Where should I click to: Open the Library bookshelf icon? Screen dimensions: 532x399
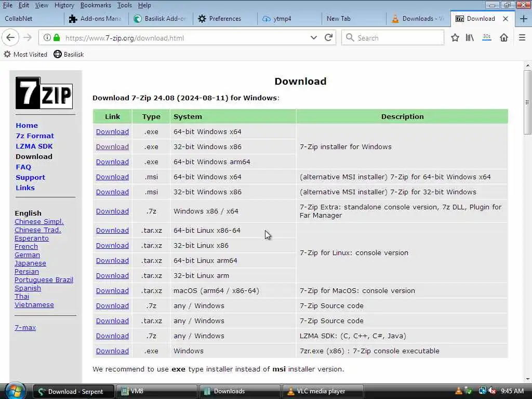pyautogui.click(x=470, y=37)
